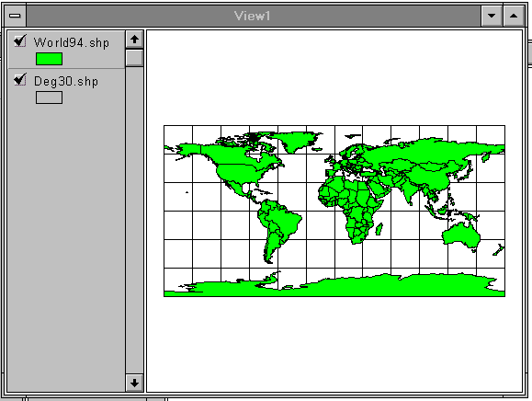Click the green World94.shp legend swatch
The width and height of the screenshot is (532, 401).
[50, 59]
